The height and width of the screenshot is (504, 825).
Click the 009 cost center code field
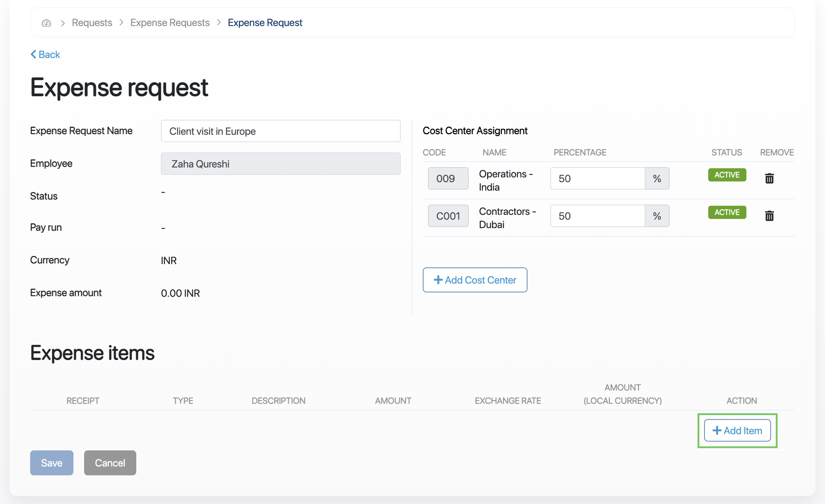pos(448,179)
